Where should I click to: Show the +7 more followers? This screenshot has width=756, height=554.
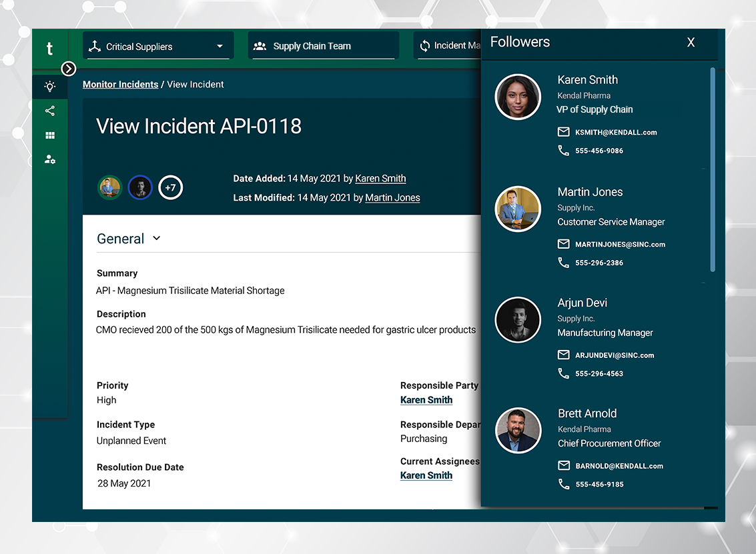tap(171, 187)
